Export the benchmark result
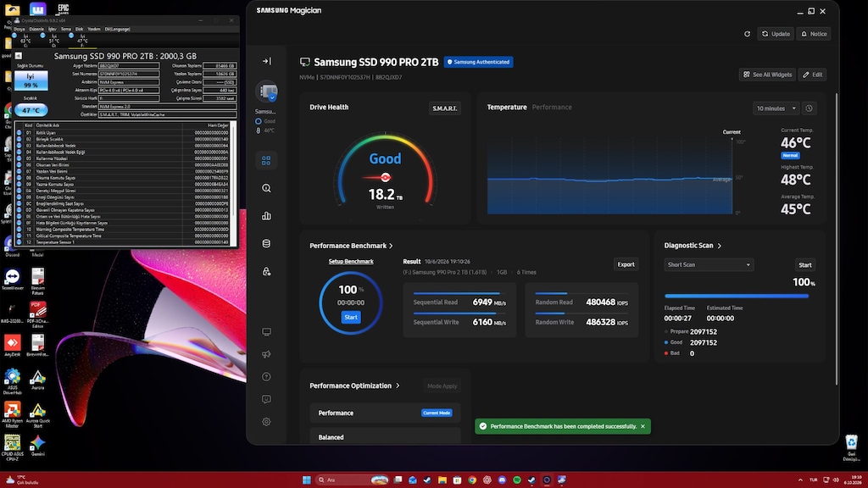The width and height of the screenshot is (868, 488). pyautogui.click(x=626, y=264)
